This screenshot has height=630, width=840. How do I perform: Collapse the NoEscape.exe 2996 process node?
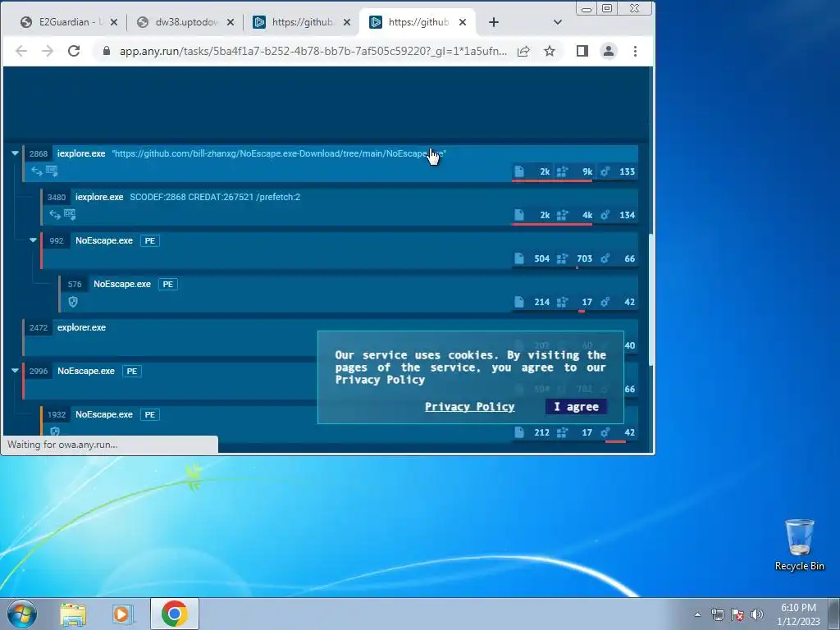coord(15,371)
